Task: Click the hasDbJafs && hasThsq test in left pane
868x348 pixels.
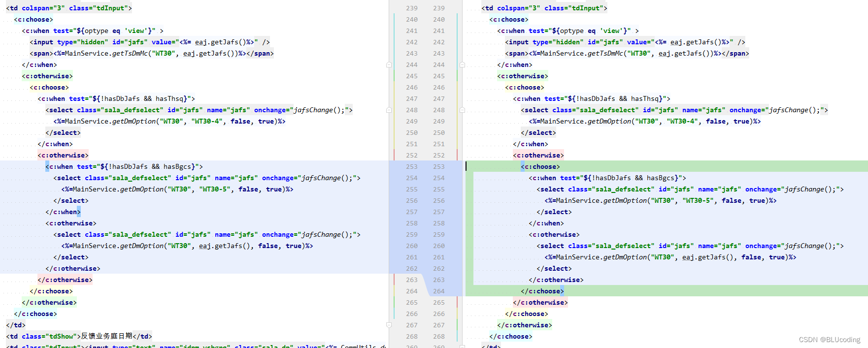Action: pyautogui.click(x=116, y=98)
